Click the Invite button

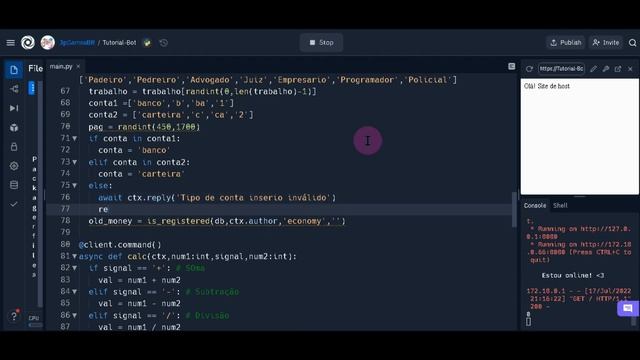[606, 42]
